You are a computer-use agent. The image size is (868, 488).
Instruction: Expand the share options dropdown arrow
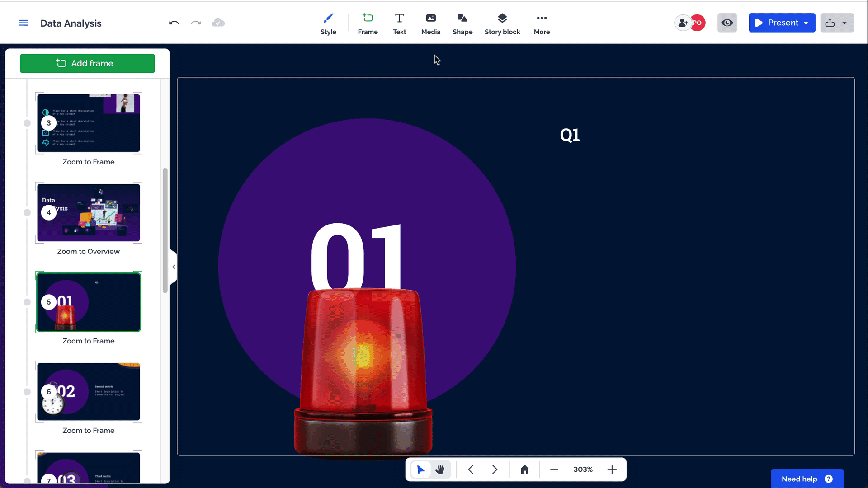coord(844,23)
